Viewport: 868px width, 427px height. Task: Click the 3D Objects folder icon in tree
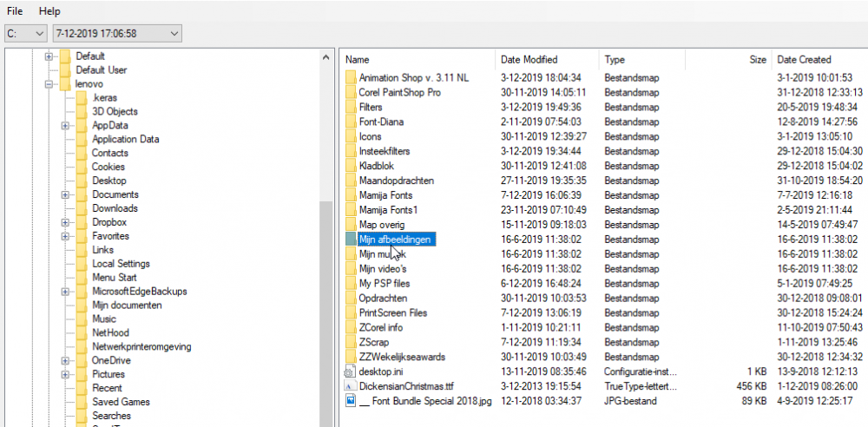click(x=82, y=112)
